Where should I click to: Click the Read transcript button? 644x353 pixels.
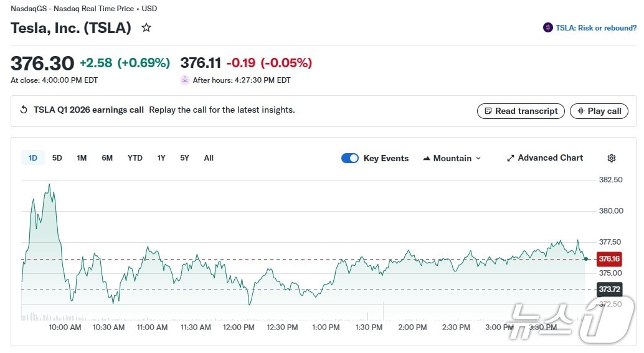tap(521, 111)
